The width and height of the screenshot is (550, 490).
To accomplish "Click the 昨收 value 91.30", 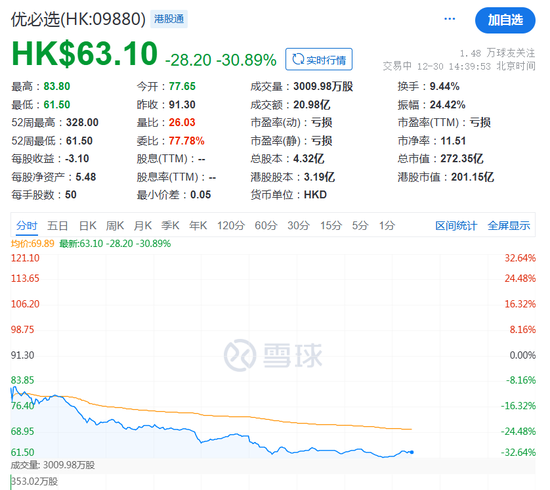I will [182, 105].
